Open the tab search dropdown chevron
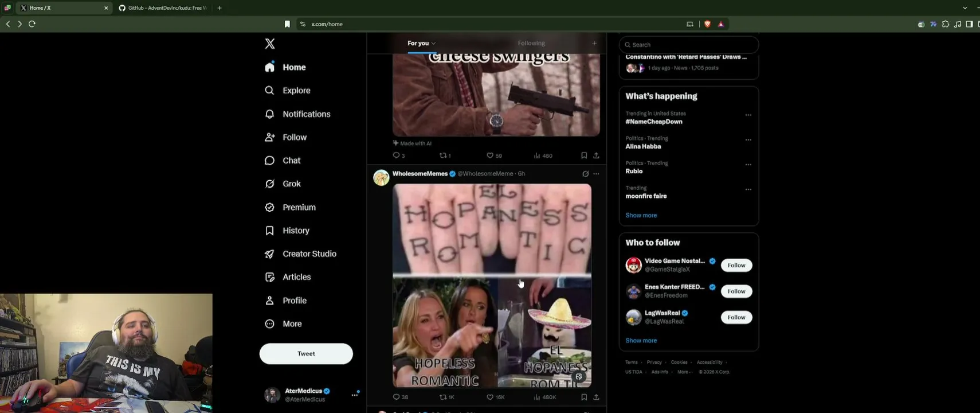The height and width of the screenshot is (413, 980). [x=965, y=8]
